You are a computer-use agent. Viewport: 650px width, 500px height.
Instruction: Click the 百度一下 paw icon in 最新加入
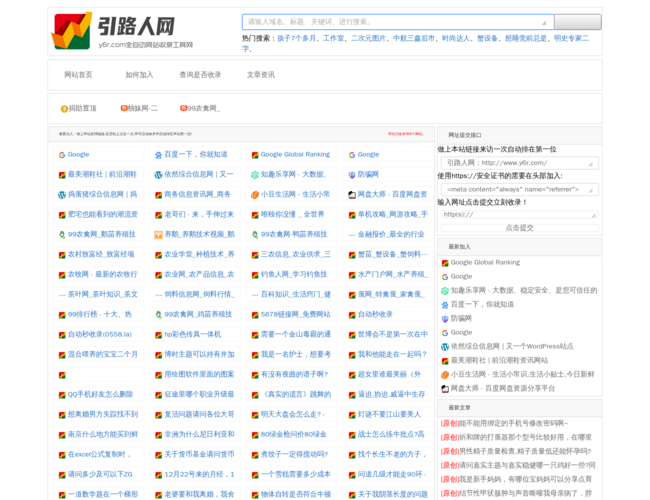(445, 305)
